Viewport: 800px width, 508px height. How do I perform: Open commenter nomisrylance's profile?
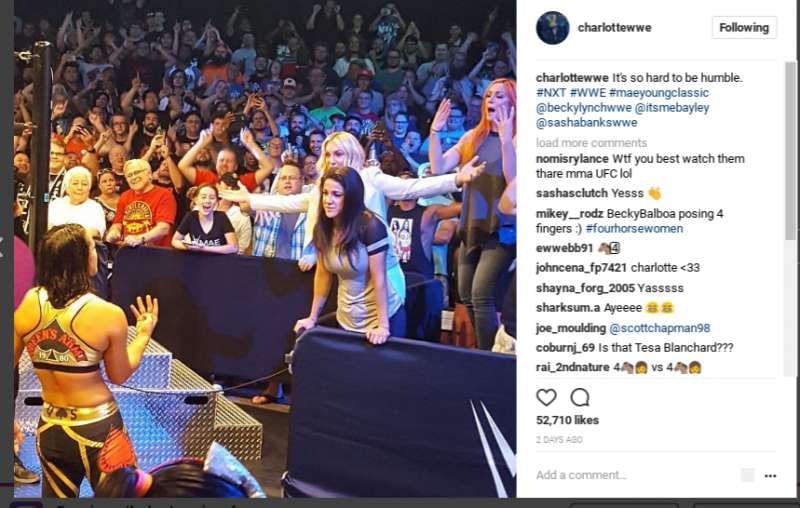[572, 159]
